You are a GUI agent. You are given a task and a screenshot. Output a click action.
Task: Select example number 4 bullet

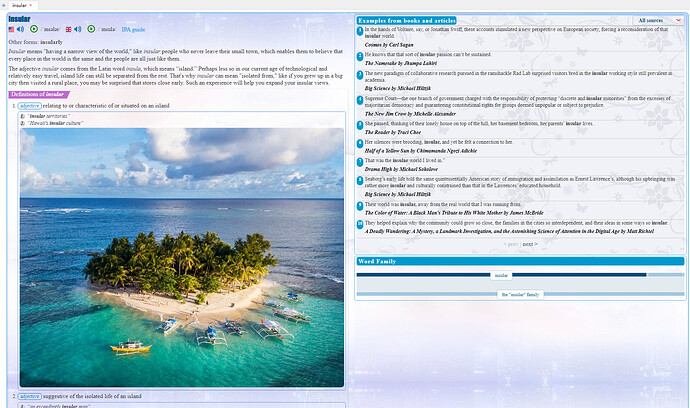[x=360, y=100]
